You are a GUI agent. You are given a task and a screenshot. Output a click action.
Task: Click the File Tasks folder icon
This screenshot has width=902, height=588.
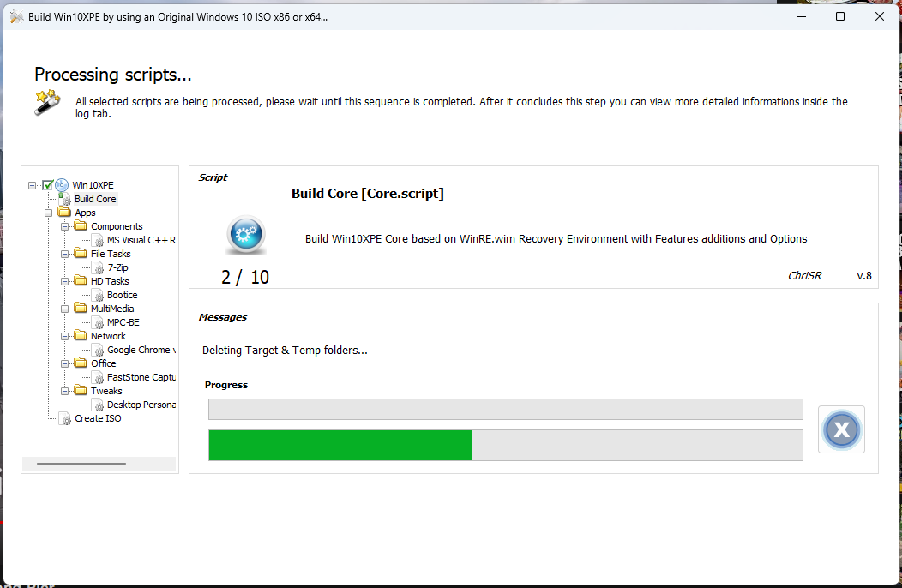coord(81,253)
